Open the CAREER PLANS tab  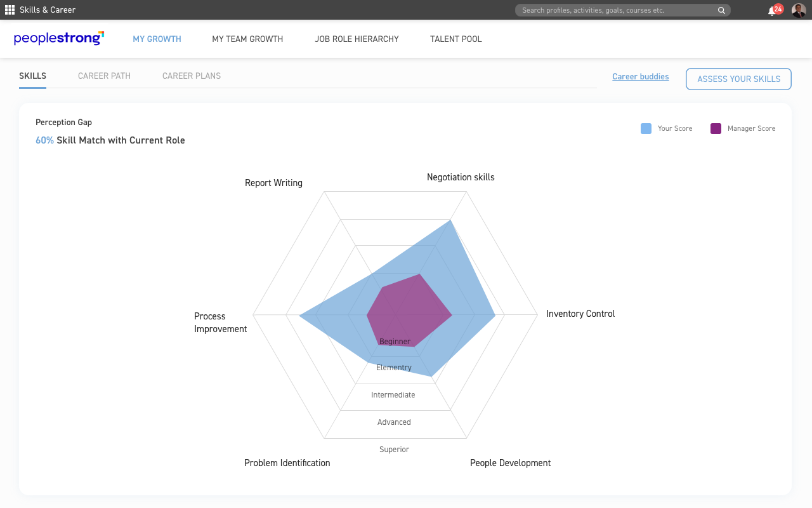click(x=191, y=76)
